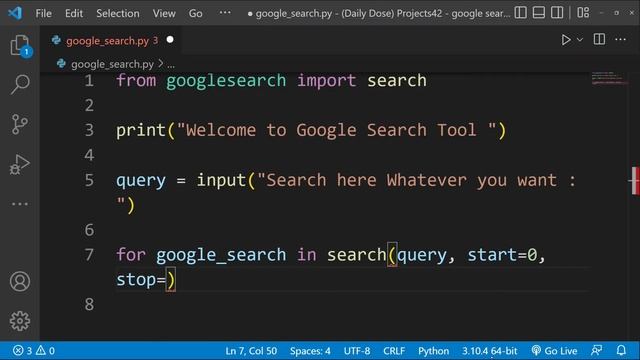This screenshot has height=360, width=640.
Task: Open the View menu
Action: [x=164, y=13]
